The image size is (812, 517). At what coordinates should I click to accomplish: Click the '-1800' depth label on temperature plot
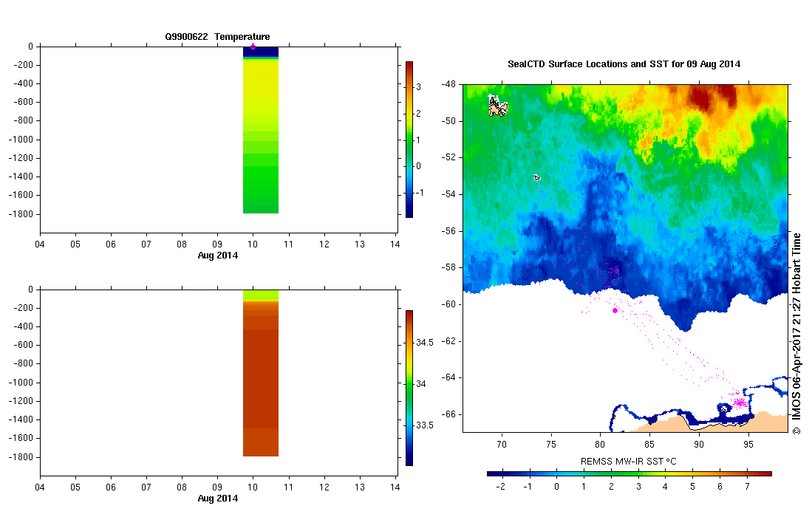coord(21,213)
